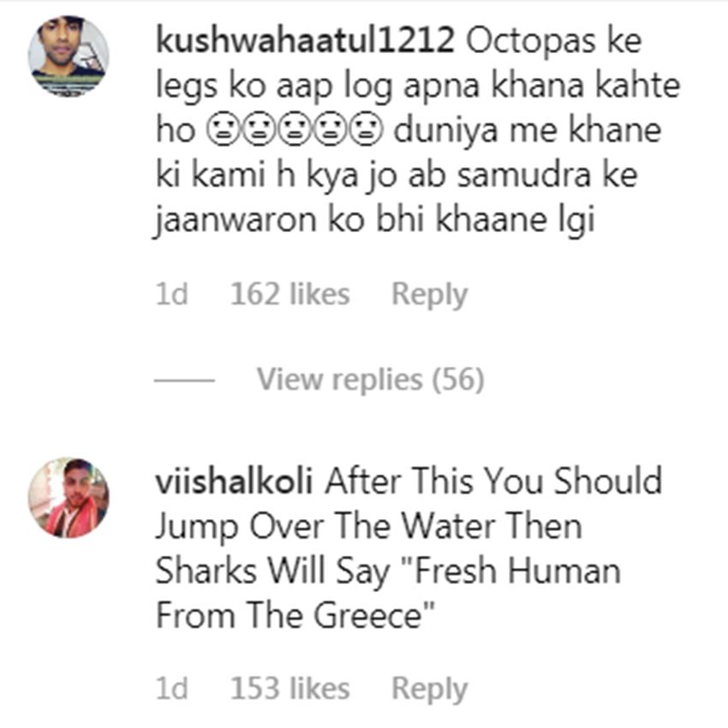Show who liked the 153 likes comment
Image resolution: width=728 pixels, height=728 pixels.
[290, 688]
